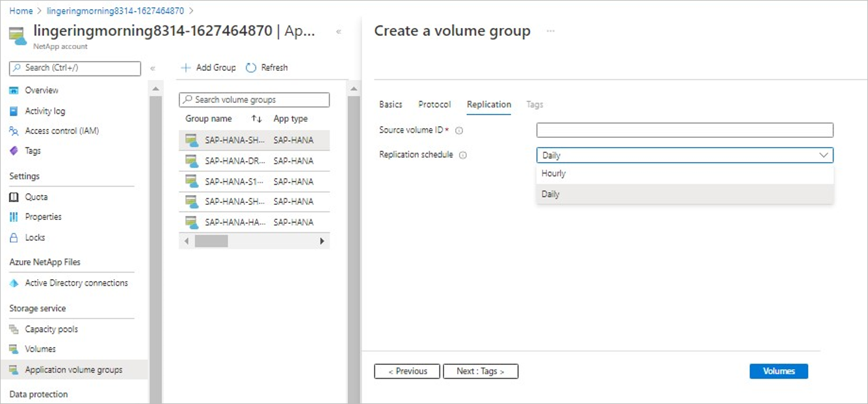The image size is (868, 404).
Task: Select the SAP-HANA-DR... group name
Action: tap(235, 161)
